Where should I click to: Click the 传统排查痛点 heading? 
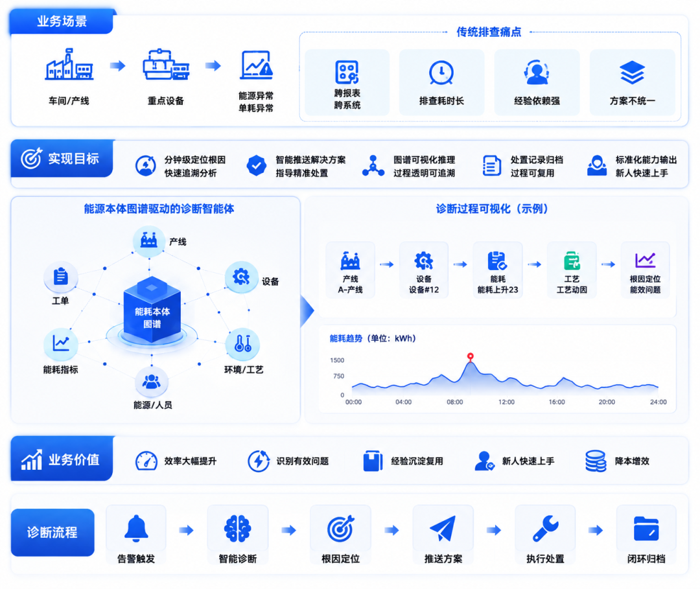[x=489, y=32]
